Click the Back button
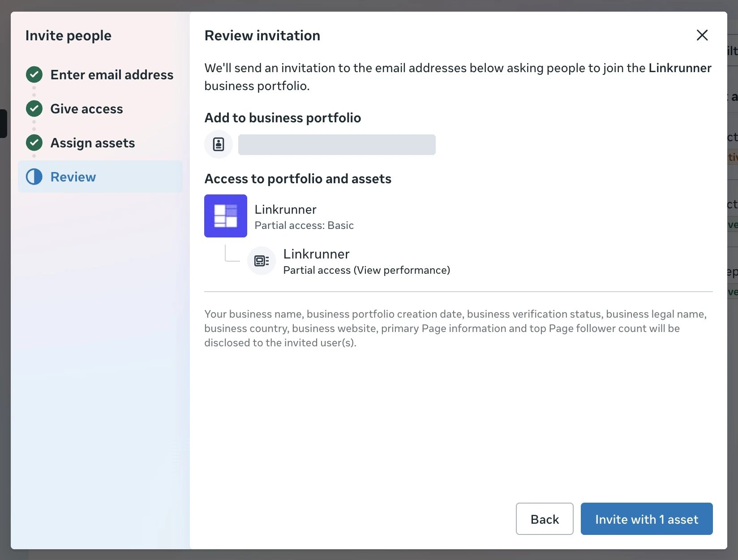Image resolution: width=738 pixels, height=560 pixels. (545, 519)
